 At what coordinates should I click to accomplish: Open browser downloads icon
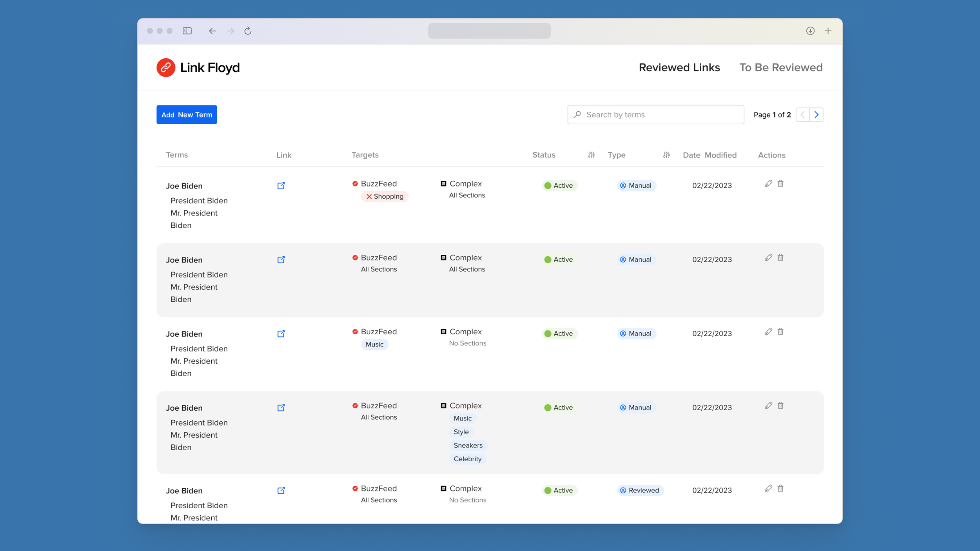pyautogui.click(x=810, y=31)
